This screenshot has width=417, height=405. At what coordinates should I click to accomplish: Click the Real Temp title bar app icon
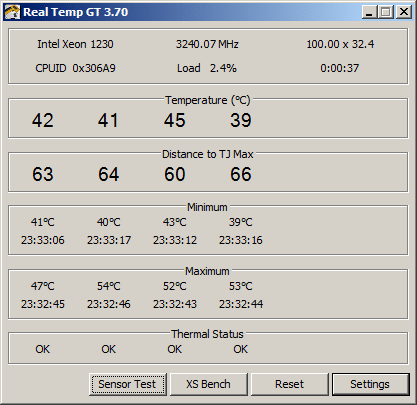pyautogui.click(x=12, y=12)
